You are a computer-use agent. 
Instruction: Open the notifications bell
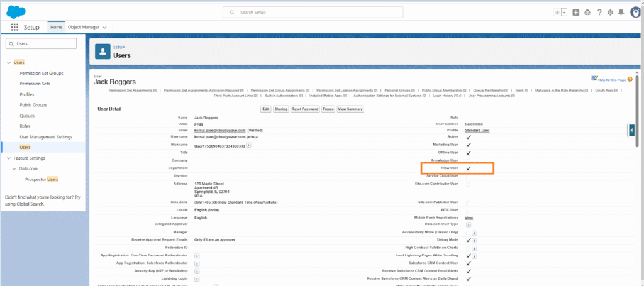click(x=621, y=12)
